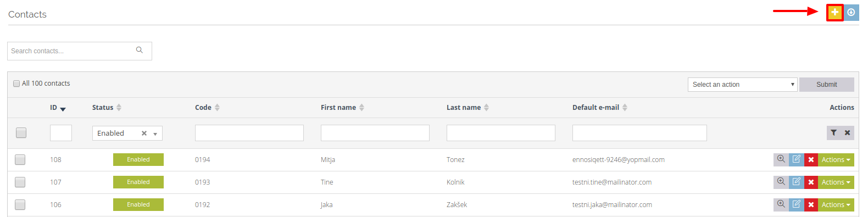Check the box for contact 108
Screen dimensions: 868x217
20,159
